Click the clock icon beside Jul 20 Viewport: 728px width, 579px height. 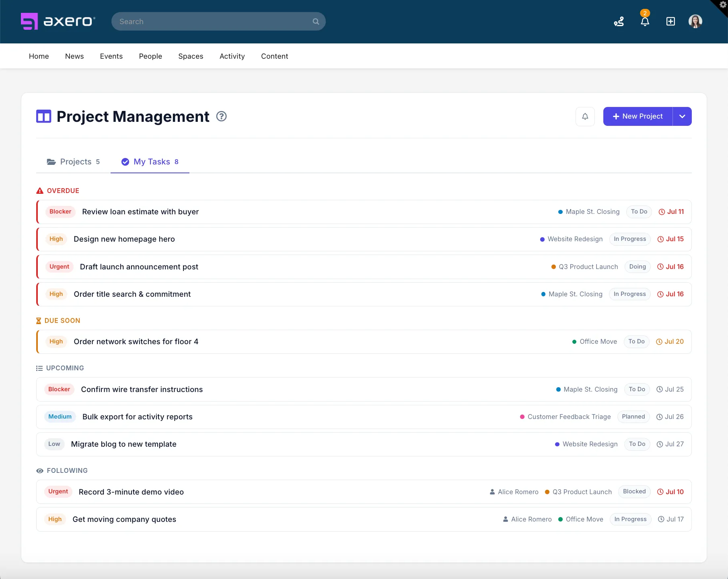click(x=659, y=342)
